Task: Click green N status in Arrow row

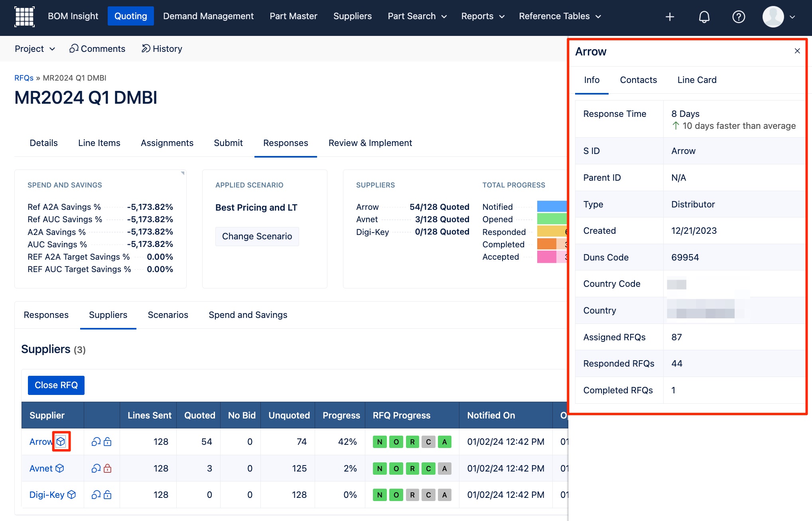Action: (380, 442)
